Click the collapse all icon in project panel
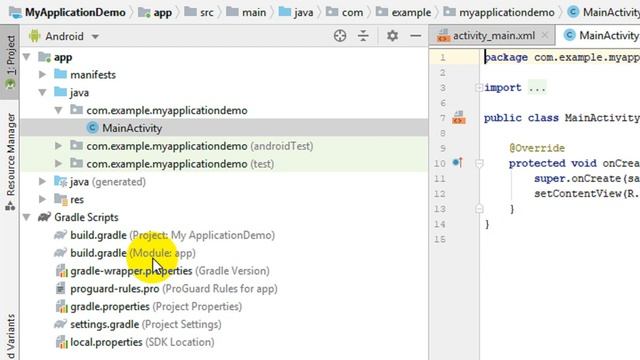 point(363,36)
